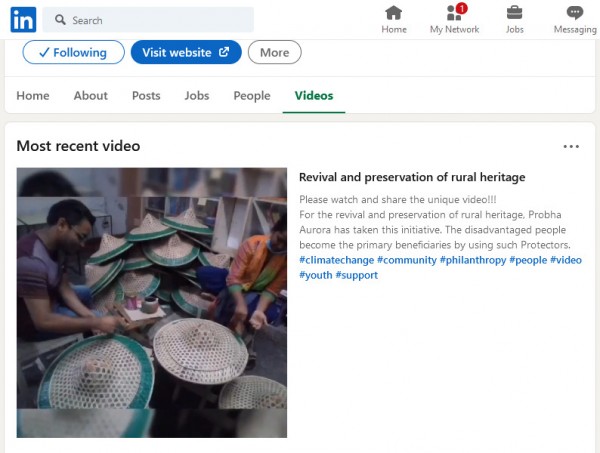Toggle the Following button
Image resolution: width=600 pixels, height=453 pixels.
tap(73, 52)
